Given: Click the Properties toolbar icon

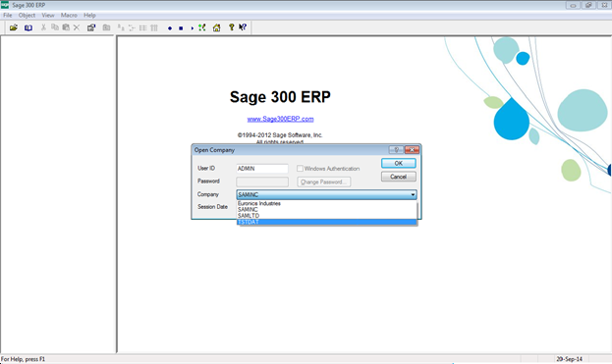Looking at the screenshot, I should pos(91,27).
